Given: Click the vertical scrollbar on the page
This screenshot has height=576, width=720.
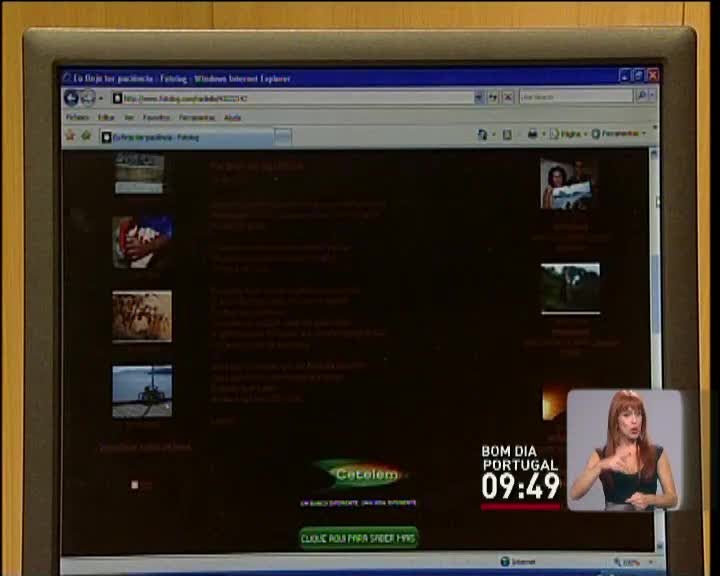Looking at the screenshot, I should coord(655,300).
